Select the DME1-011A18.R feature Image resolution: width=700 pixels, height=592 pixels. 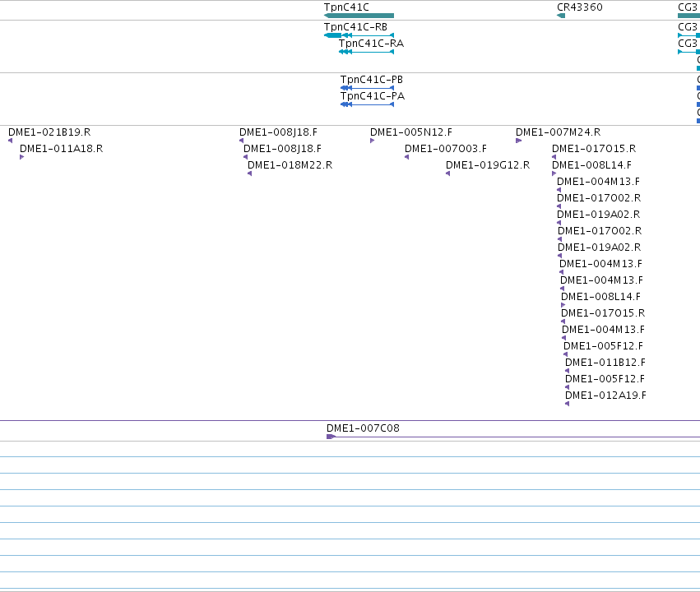pyautogui.click(x=21, y=157)
